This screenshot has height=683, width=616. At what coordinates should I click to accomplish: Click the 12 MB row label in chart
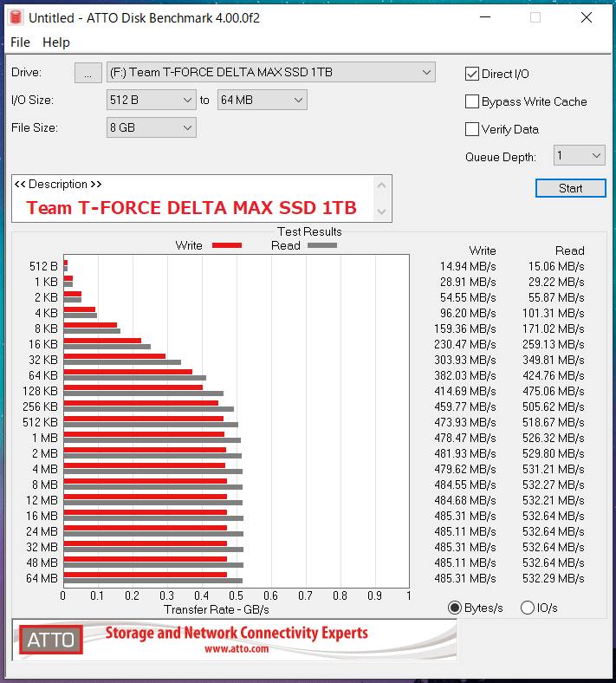point(42,500)
